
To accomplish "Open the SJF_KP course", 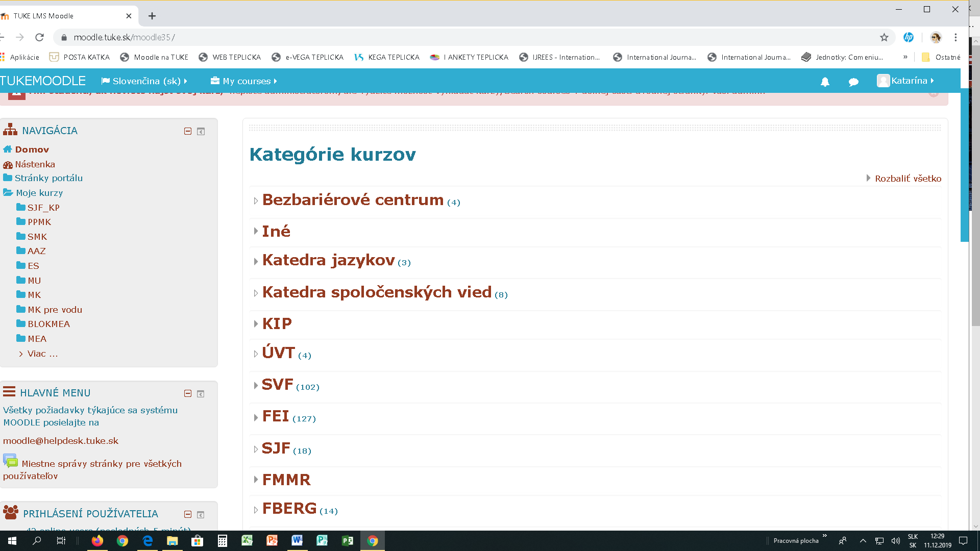I will pyautogui.click(x=43, y=208).
